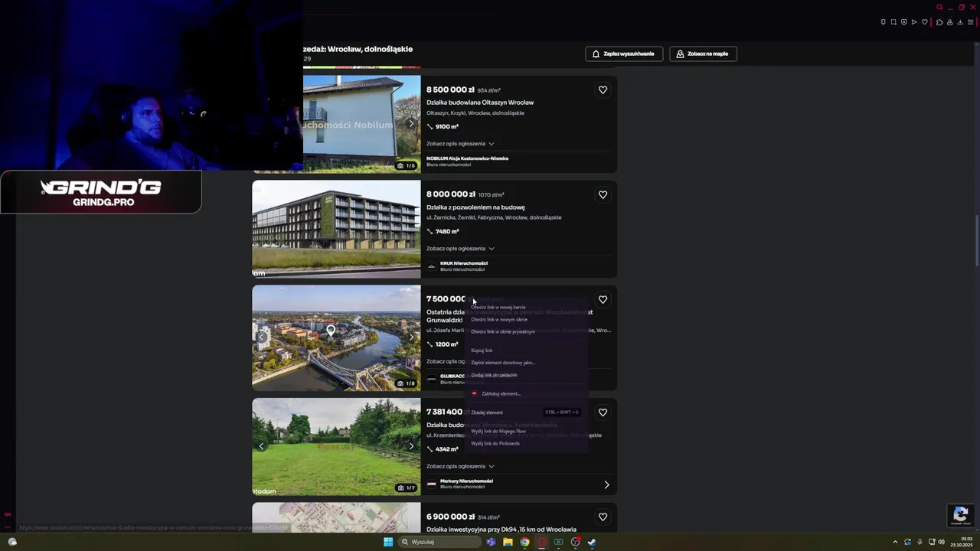980x551 pixels.
Task: Click the Windows 'Wyszukaj' search box
Action: point(439,542)
